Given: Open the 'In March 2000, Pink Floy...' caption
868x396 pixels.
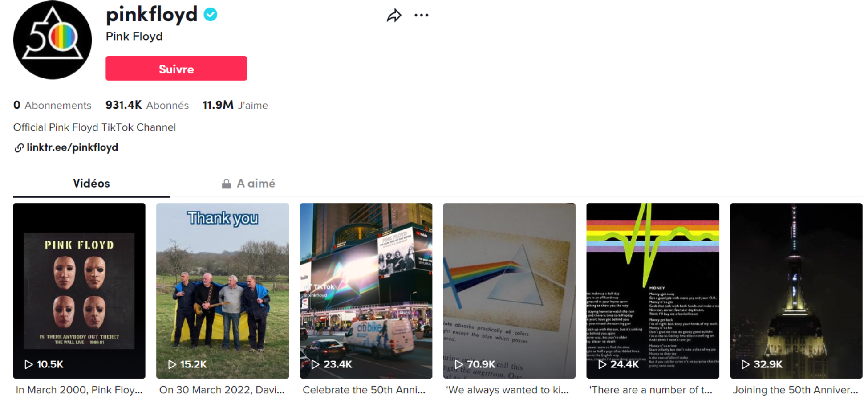Looking at the screenshot, I should [x=79, y=390].
